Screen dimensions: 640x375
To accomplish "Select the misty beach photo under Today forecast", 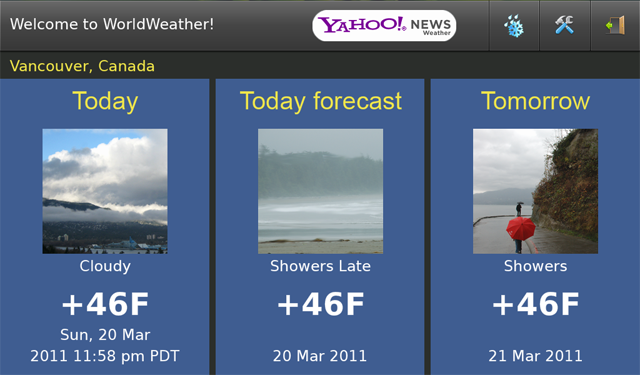I will (320, 191).
